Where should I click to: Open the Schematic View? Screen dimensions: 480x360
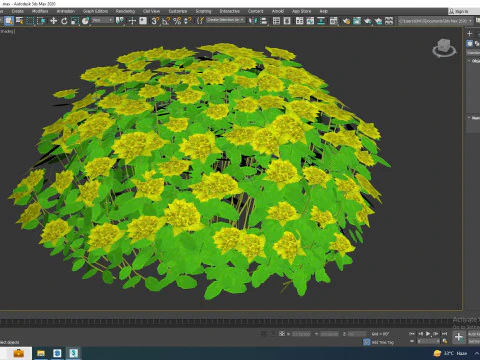(x=321, y=21)
